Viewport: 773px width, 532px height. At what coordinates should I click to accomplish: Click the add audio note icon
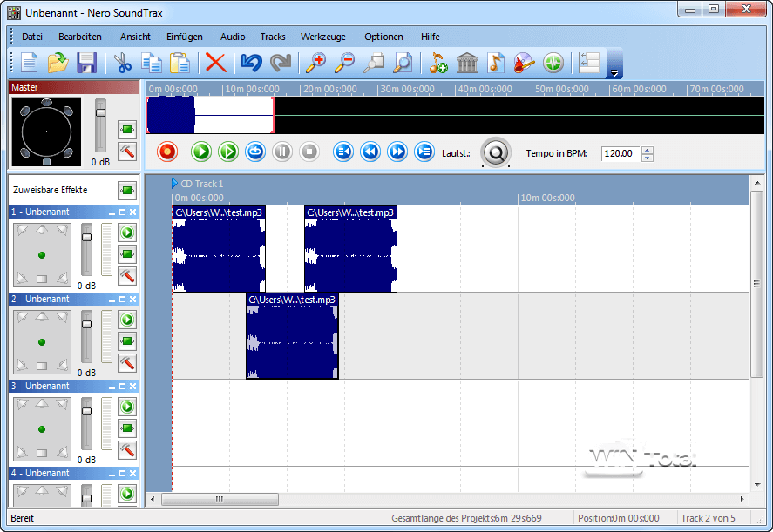[x=438, y=63]
